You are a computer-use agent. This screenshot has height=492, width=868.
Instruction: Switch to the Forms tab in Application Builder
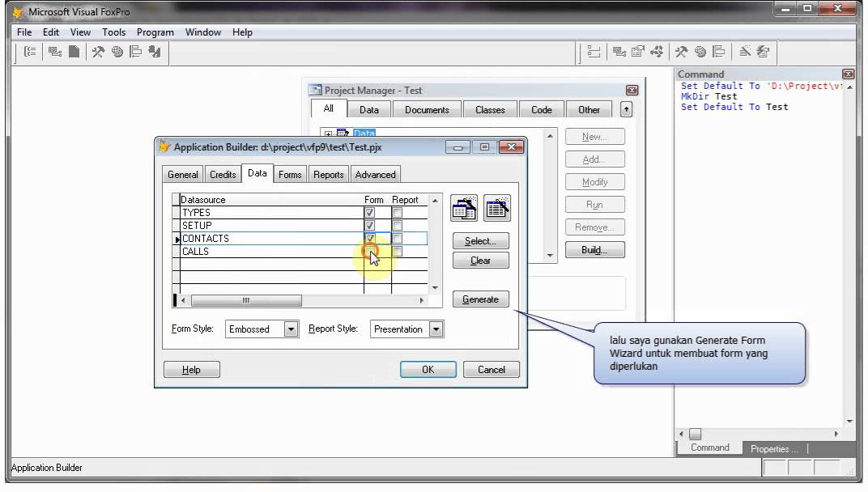coord(290,174)
